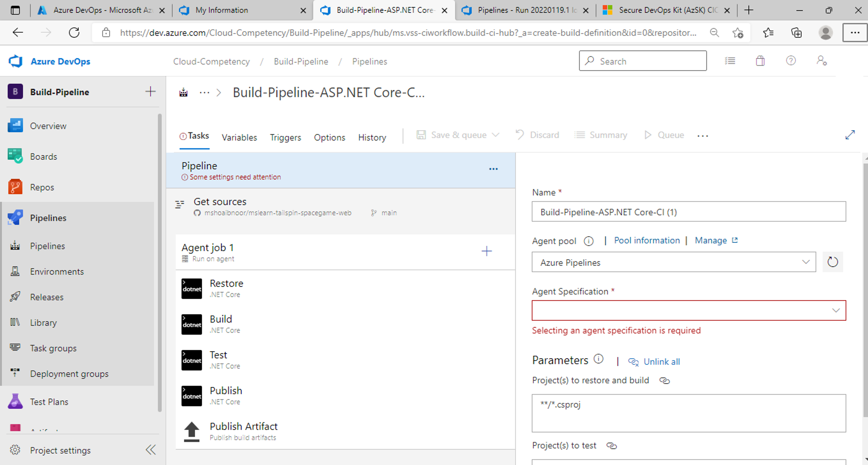Open a new browser tab

[x=748, y=10]
